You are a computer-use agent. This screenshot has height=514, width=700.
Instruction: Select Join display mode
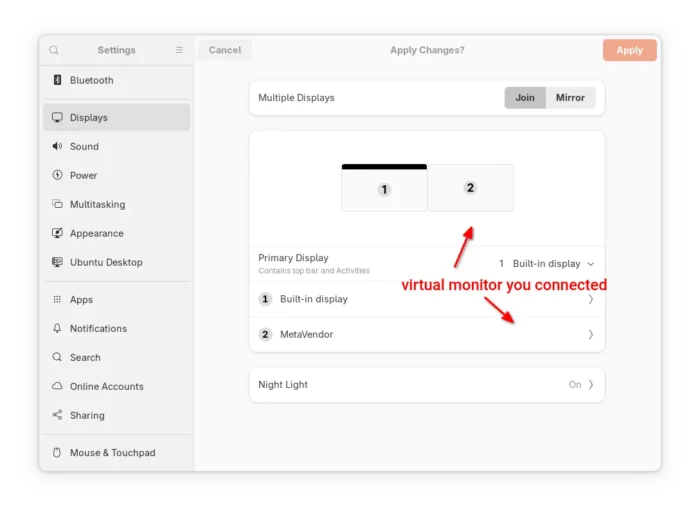[x=525, y=98]
